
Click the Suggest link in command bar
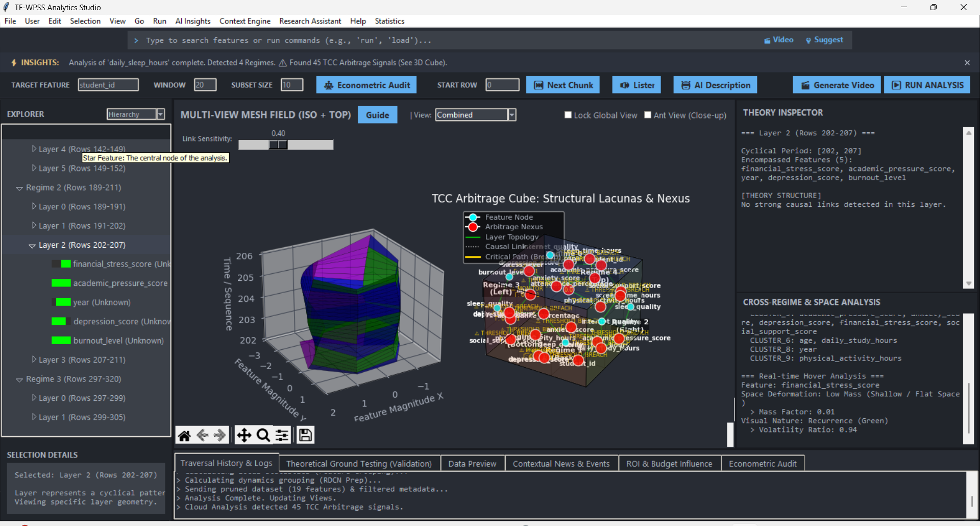point(824,40)
